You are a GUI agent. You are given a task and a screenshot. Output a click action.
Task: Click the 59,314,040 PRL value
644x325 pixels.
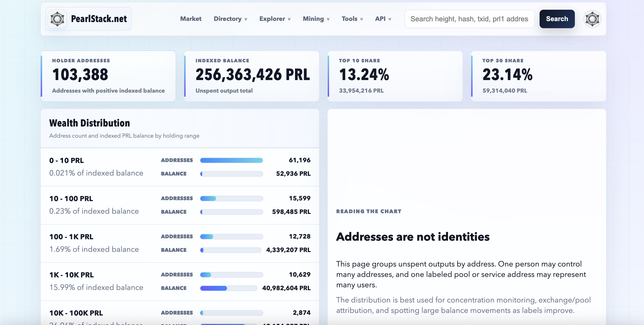(505, 90)
